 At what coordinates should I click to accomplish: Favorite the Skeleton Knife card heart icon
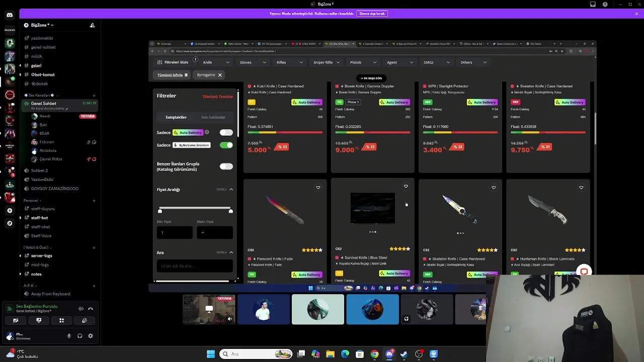coord(493,188)
